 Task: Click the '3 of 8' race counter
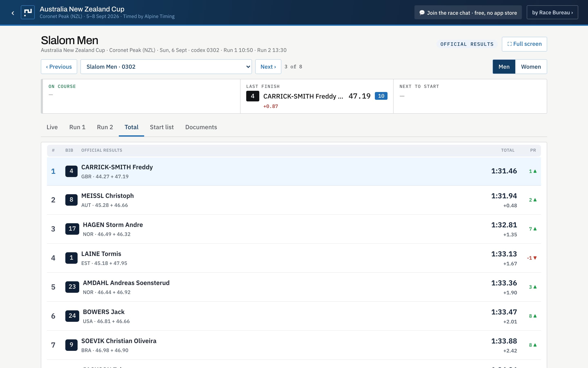tap(293, 67)
